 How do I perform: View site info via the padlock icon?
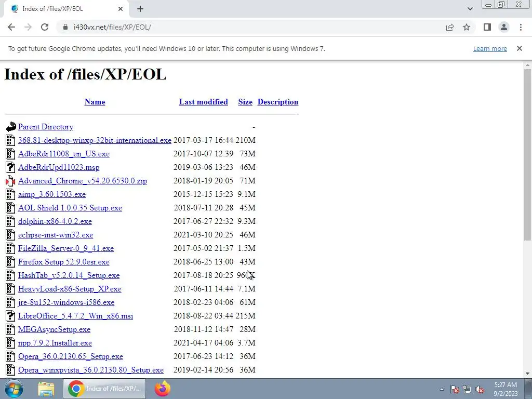65,27
